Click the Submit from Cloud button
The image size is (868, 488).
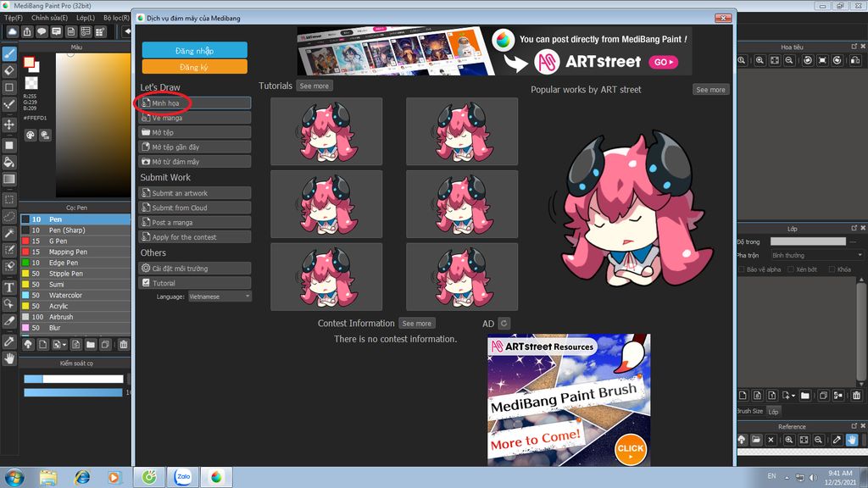click(x=194, y=208)
